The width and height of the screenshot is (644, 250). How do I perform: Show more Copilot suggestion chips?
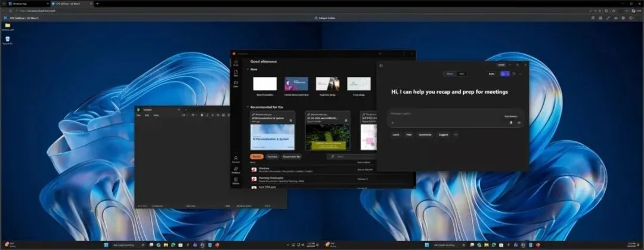(x=456, y=134)
